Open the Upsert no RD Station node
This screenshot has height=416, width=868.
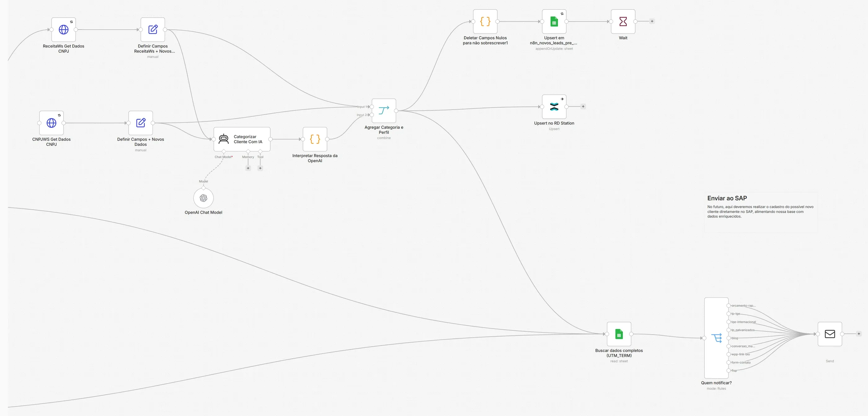point(554,107)
